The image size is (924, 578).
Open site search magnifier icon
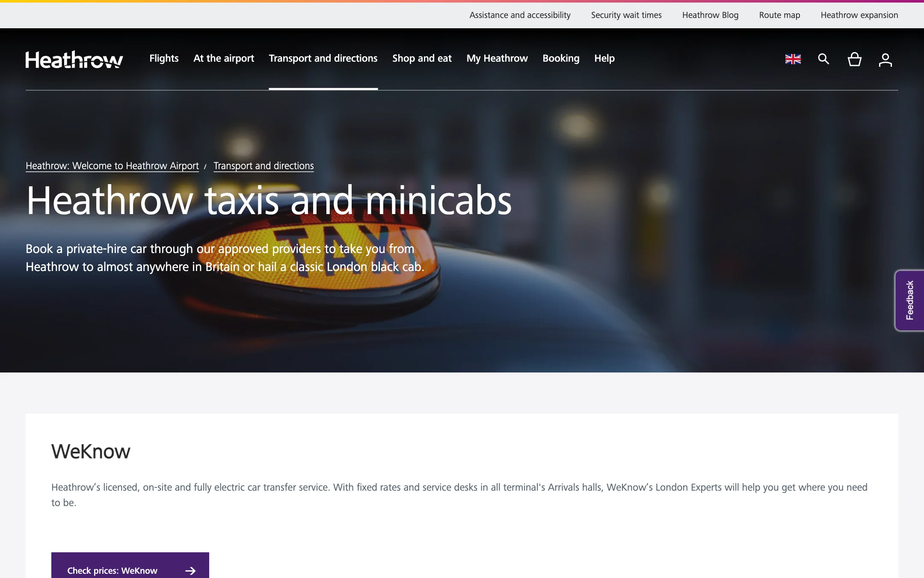tap(823, 59)
